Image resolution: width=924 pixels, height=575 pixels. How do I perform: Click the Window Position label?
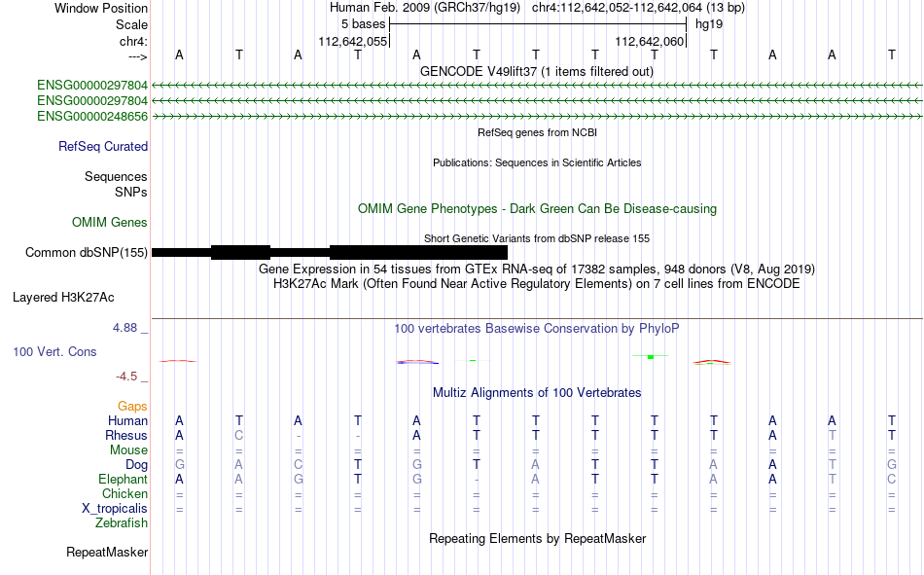pos(101,8)
